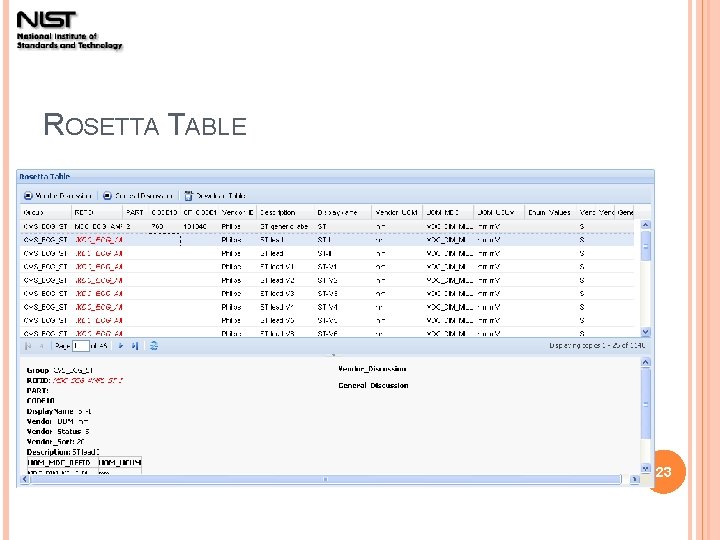Click the red REFID value in details panel
This screenshot has width=720, height=540.
(x=88, y=380)
